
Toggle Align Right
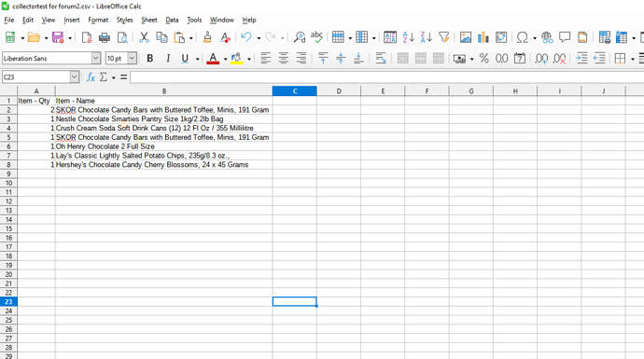(301, 58)
